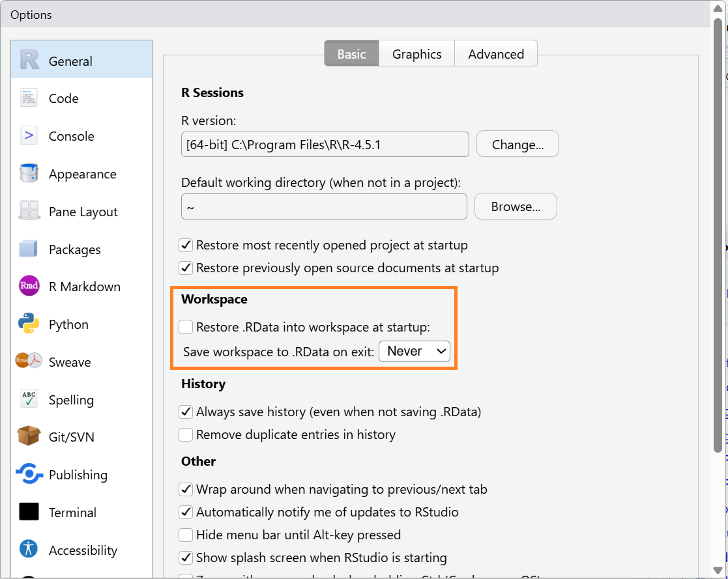Select Console label in sidebar
Screen dimensions: 728x579
click(72, 136)
